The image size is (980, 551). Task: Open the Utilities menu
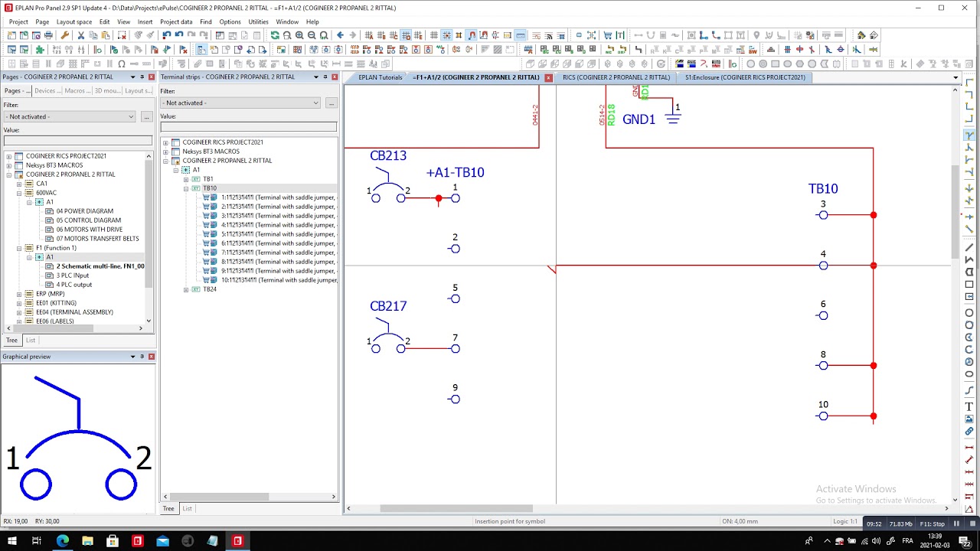point(258,21)
